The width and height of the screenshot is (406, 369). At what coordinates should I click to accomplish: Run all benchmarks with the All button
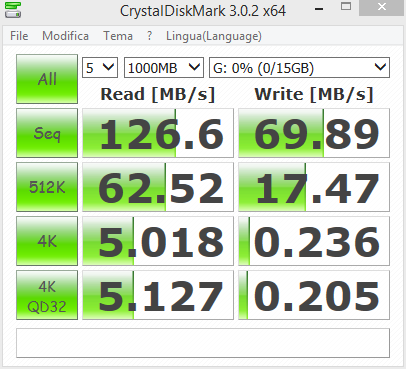click(47, 79)
